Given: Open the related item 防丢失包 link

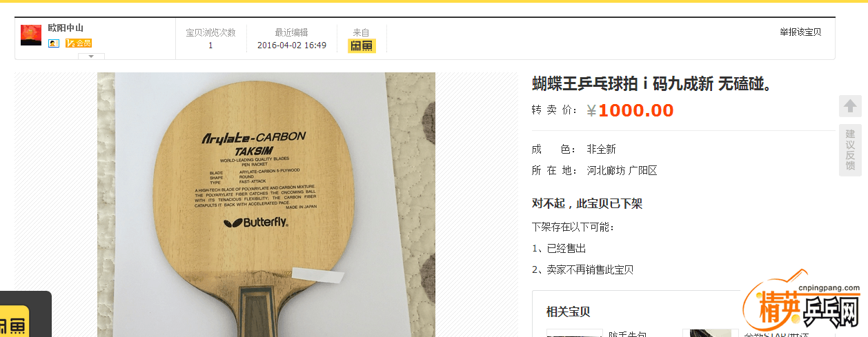Looking at the screenshot, I should click(x=628, y=334).
